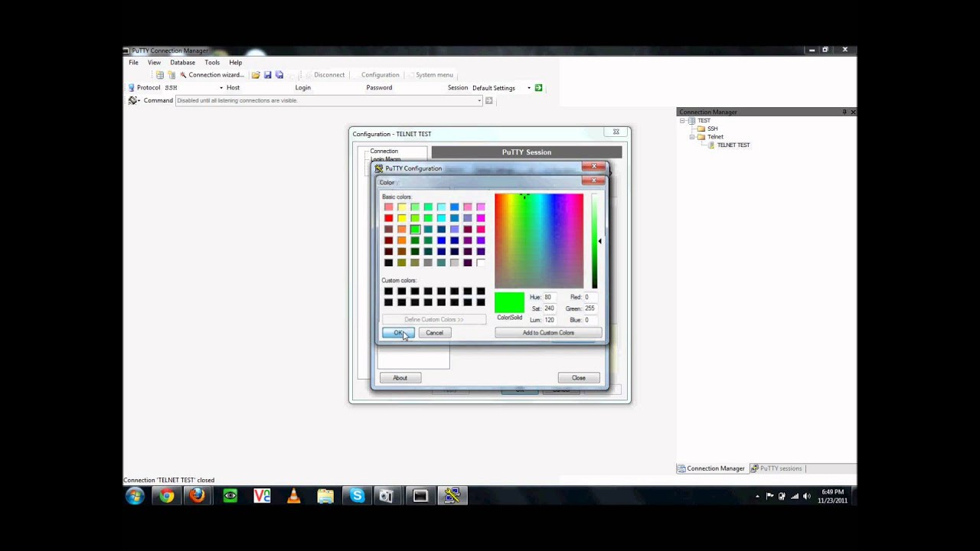The width and height of the screenshot is (980, 551).
Task: Collapse the Telnet folder node
Action: click(691, 137)
